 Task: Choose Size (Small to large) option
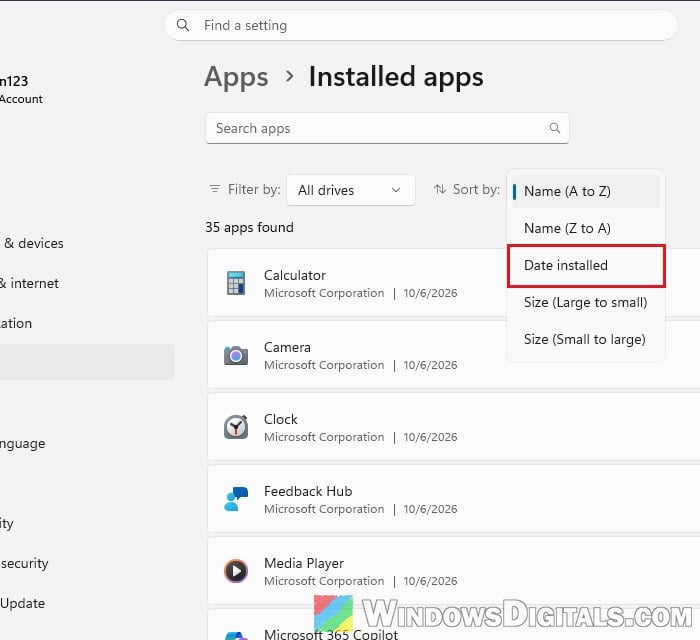(586, 340)
